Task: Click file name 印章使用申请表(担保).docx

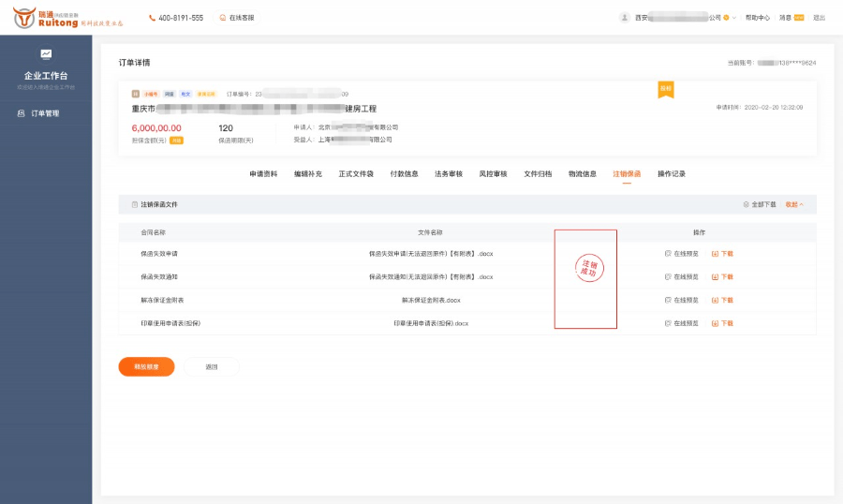Action: pyautogui.click(x=431, y=323)
